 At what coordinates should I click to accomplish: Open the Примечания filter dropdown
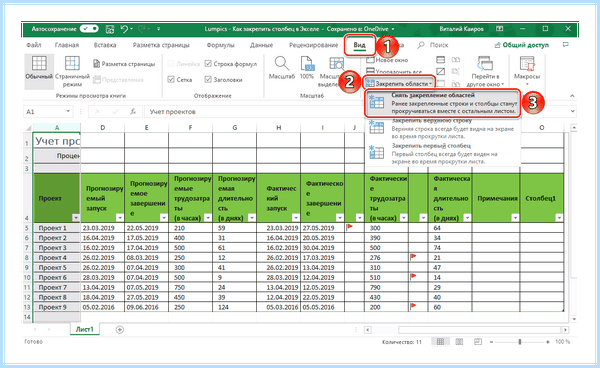click(x=515, y=218)
